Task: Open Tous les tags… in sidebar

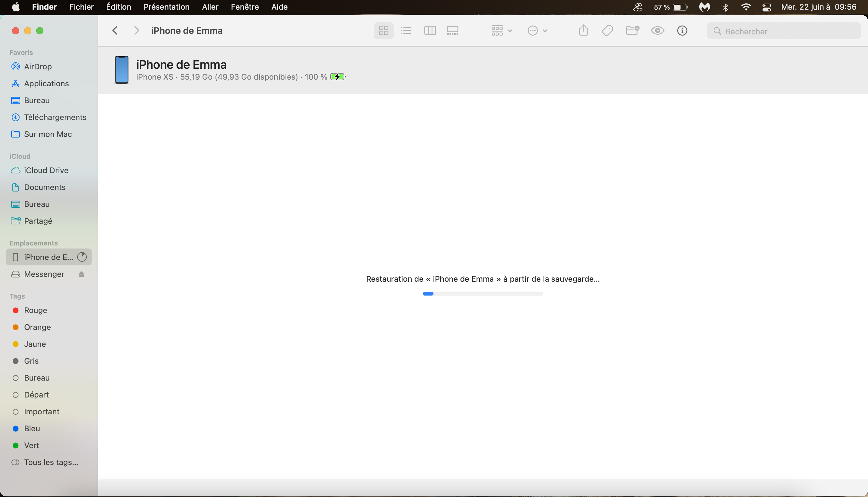Action: coord(51,462)
